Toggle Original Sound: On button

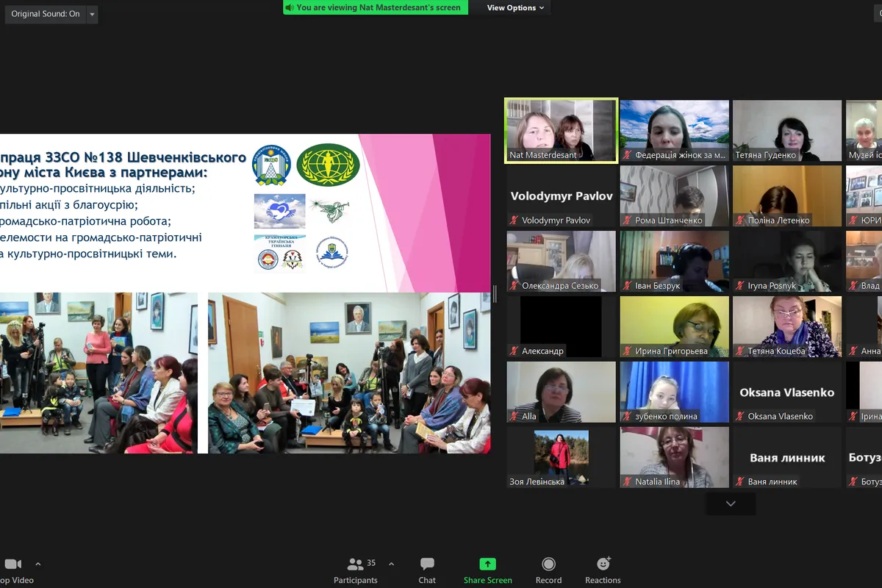46,14
